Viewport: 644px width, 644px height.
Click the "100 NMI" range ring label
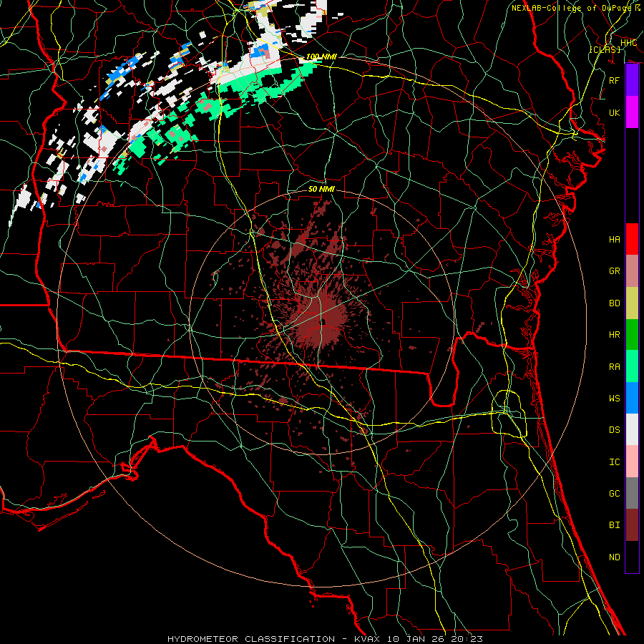pos(321,57)
